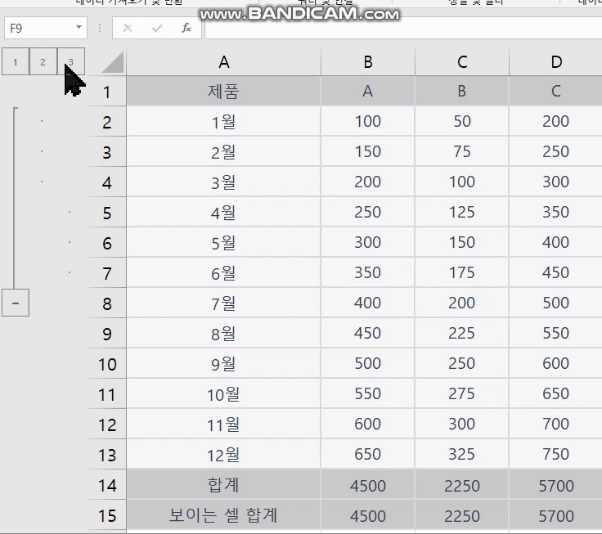This screenshot has height=534, width=602.
Task: Select column D header
Action: point(556,62)
